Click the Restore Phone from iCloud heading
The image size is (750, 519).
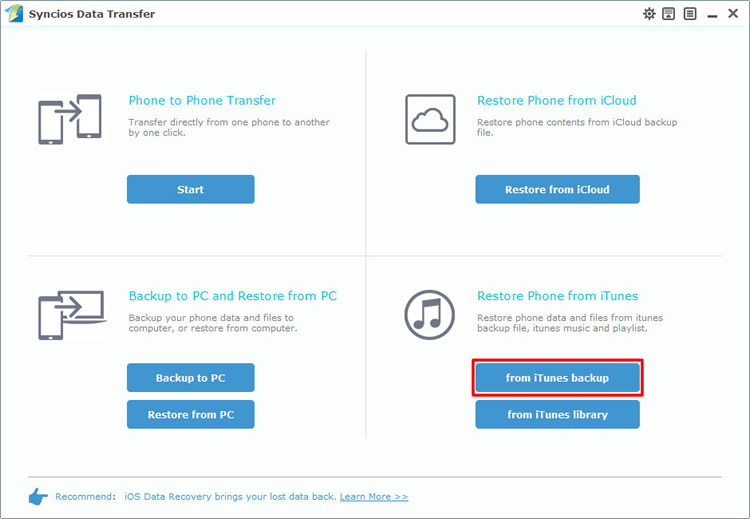[x=557, y=100]
